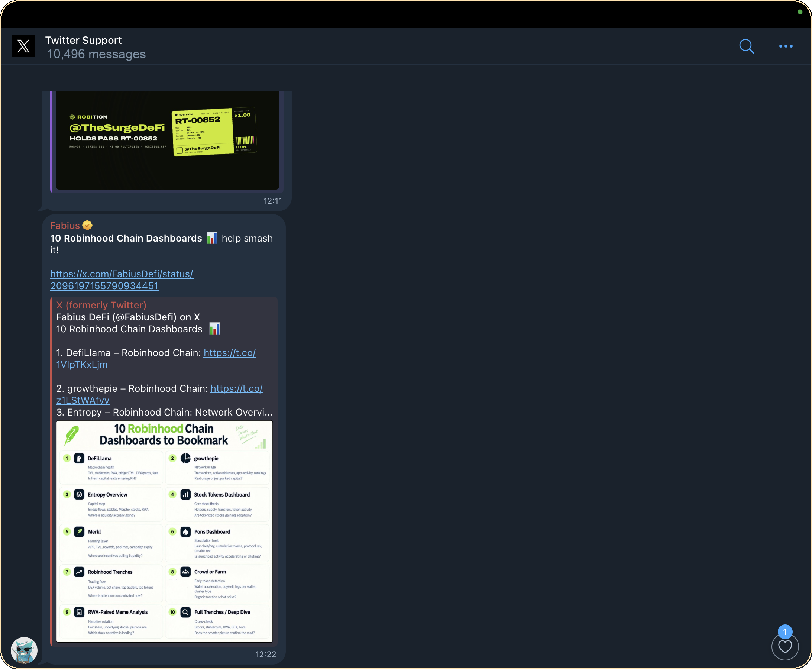Screen dimensions: 812x669
Task: Open the X (formerly Twitter) preview title
Action: click(x=101, y=305)
